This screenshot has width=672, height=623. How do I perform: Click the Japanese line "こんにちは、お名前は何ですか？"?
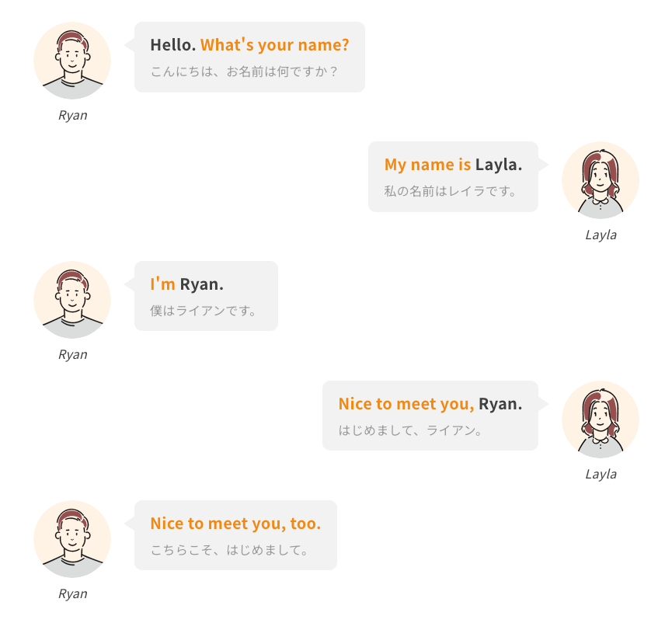pos(245,71)
